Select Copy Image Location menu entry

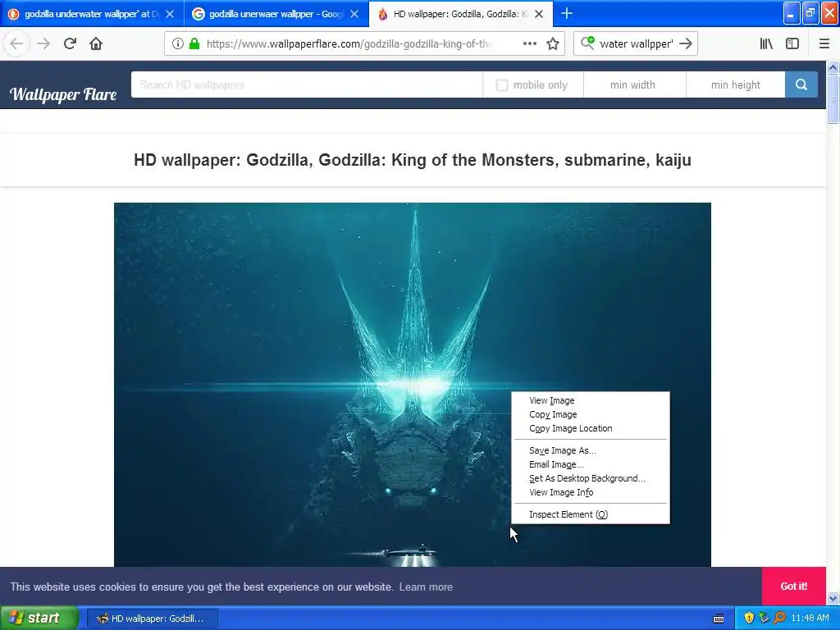tap(591, 428)
